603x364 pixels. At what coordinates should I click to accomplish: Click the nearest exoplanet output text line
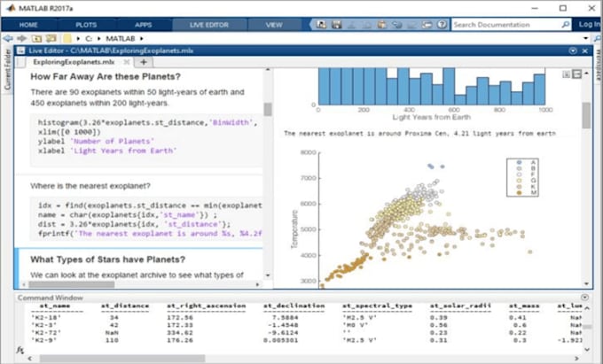point(419,134)
